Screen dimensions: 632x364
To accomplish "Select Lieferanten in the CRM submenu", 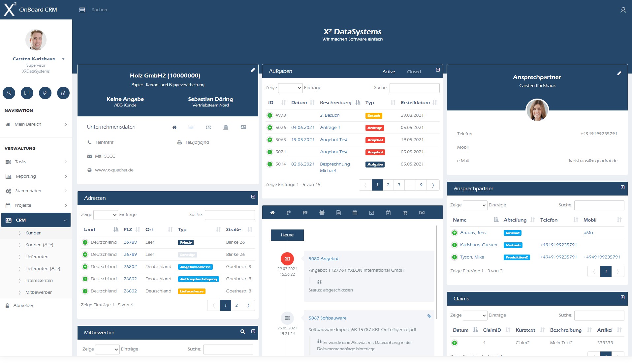I will 37,257.
